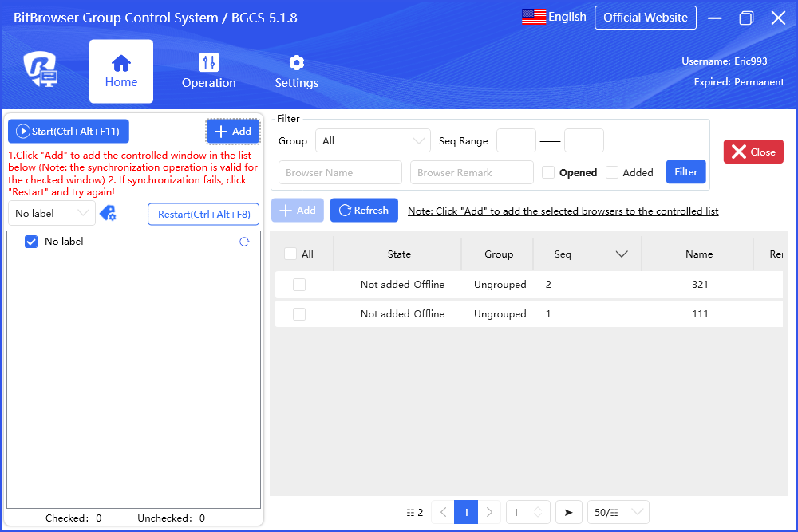Click the US flag language icon
Image resolution: width=798 pixels, height=532 pixels.
tap(533, 17)
